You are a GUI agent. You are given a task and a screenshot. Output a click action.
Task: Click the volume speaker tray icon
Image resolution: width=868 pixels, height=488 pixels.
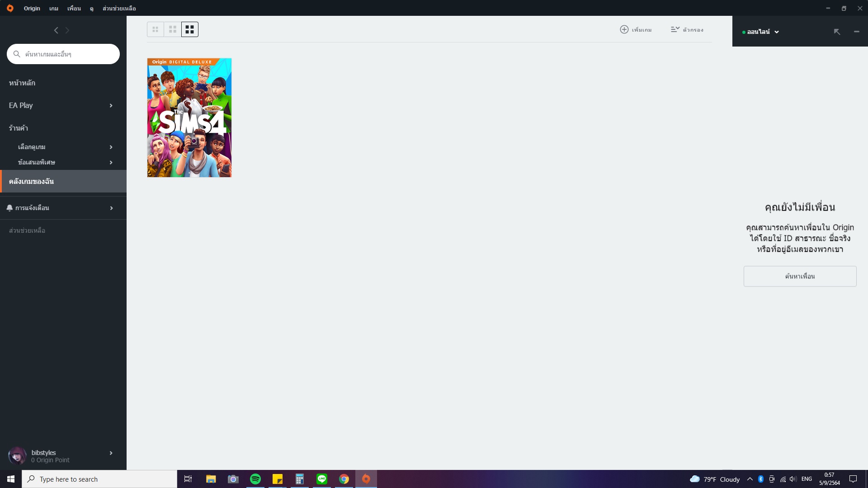793,479
